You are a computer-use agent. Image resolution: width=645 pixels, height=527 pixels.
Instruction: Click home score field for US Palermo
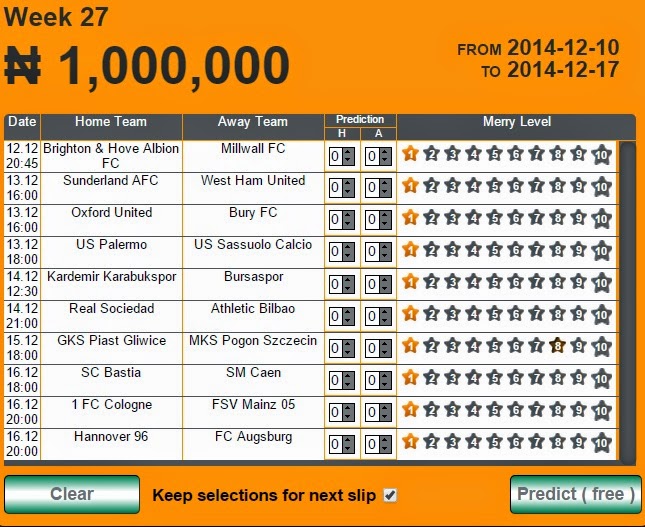(336, 251)
